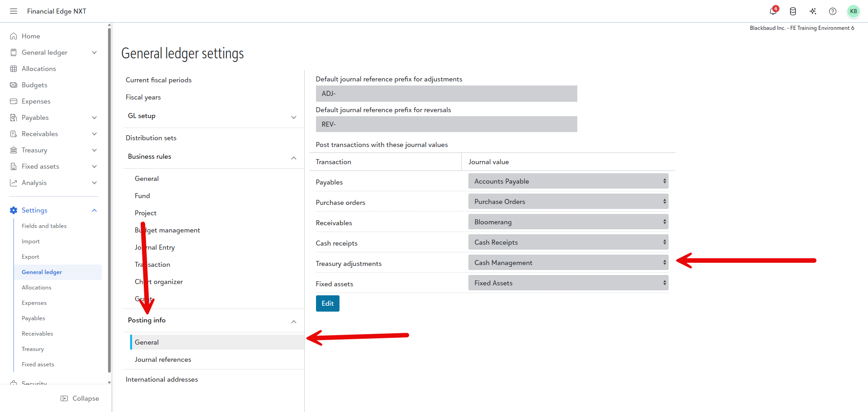
Task: Click the Allocations grid icon
Action: (14, 69)
